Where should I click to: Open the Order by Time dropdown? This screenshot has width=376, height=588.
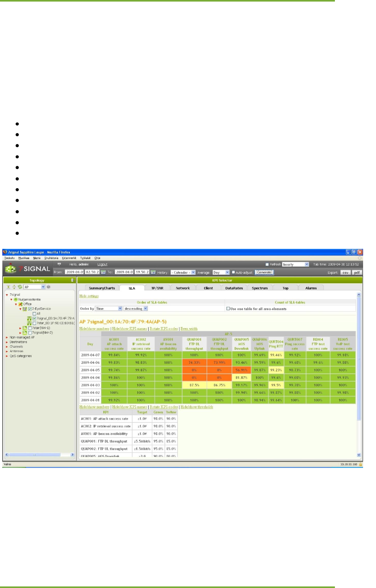coord(109,309)
